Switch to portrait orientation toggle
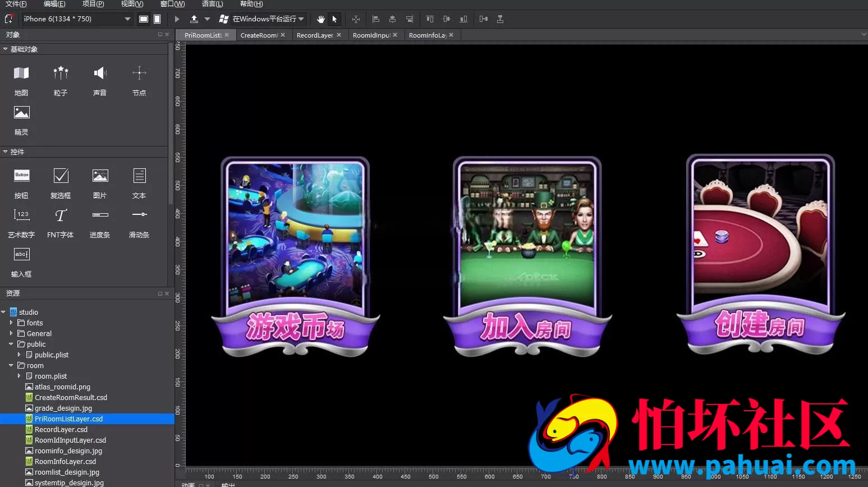 (x=158, y=19)
